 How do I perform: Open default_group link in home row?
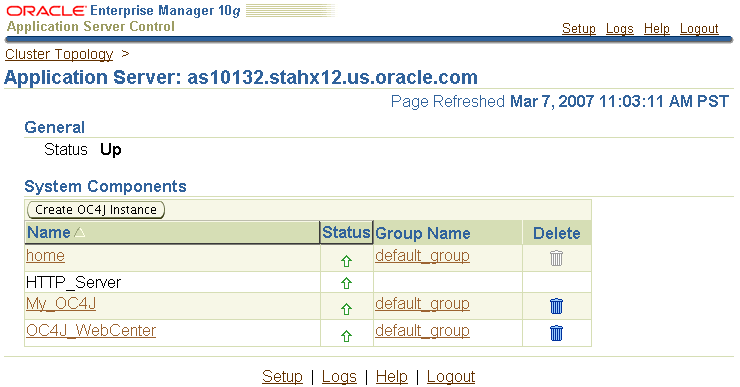[x=422, y=255]
